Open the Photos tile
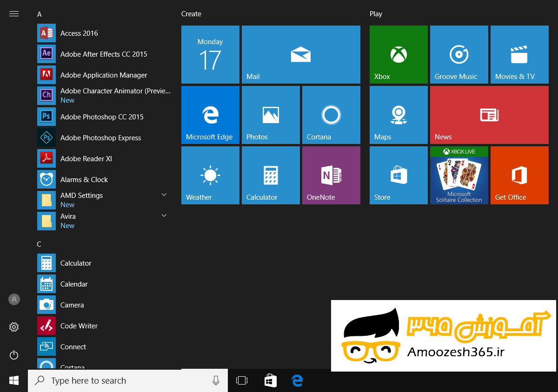Viewport: 558px width, 392px height. coord(271,115)
